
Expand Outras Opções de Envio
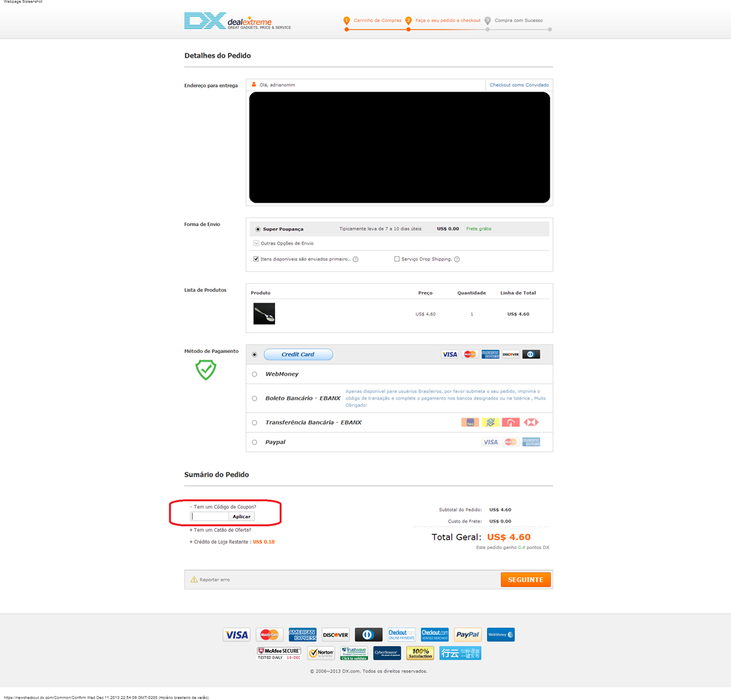(284, 243)
